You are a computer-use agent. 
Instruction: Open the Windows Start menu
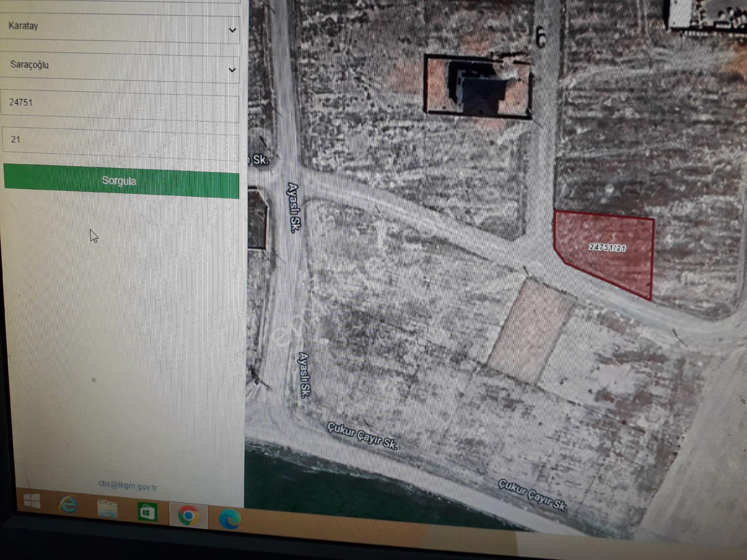pos(32,500)
